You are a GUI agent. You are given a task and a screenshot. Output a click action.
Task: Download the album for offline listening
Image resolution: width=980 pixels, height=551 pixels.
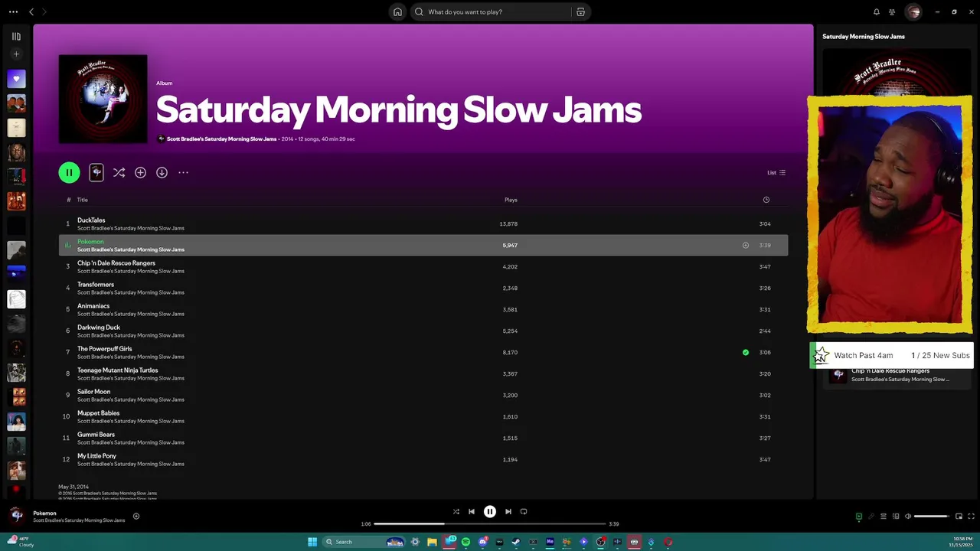[162, 172]
